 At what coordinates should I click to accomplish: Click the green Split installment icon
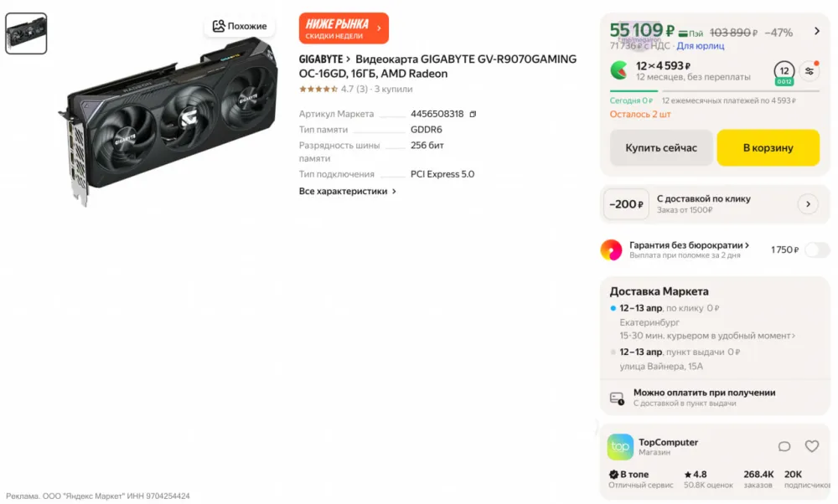click(618, 70)
